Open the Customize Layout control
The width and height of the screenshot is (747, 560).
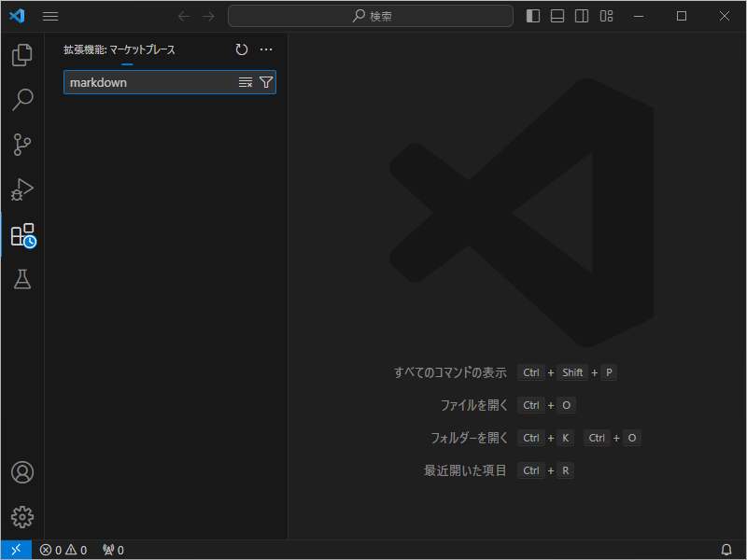pos(605,16)
